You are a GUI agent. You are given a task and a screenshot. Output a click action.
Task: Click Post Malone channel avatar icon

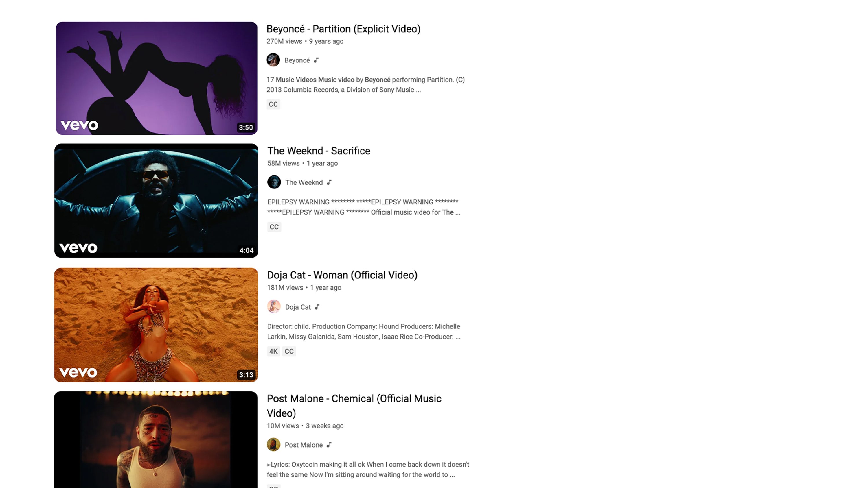tap(274, 445)
